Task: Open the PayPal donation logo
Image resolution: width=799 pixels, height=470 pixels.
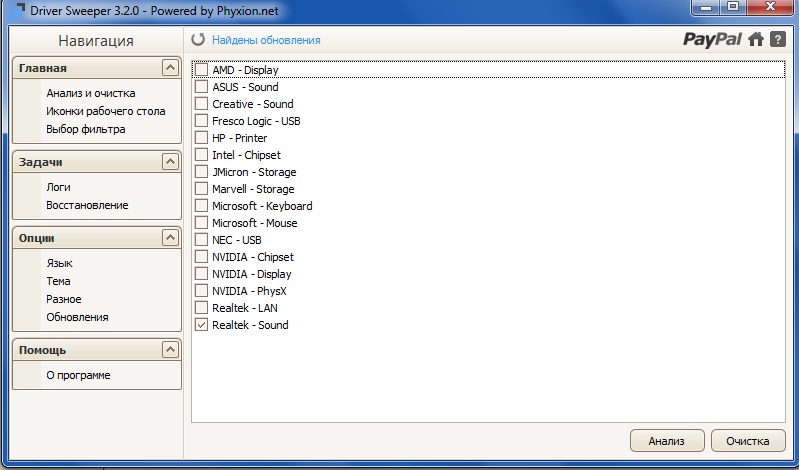Action: click(712, 39)
